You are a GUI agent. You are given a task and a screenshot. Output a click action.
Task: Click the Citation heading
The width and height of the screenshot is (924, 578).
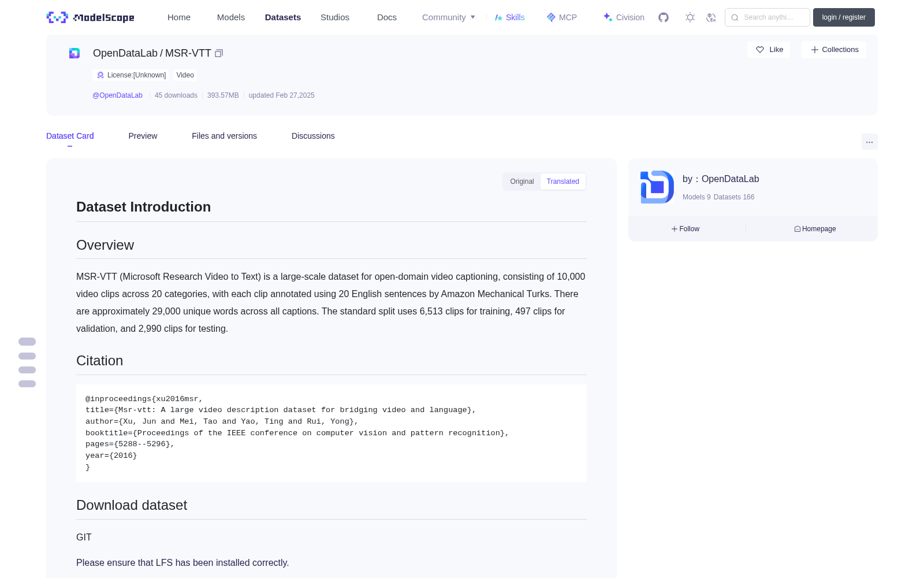pyautogui.click(x=99, y=361)
